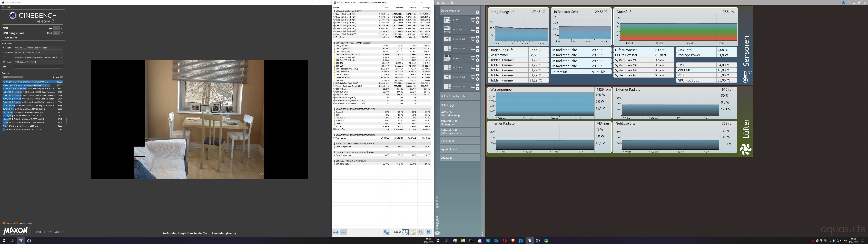The height and width of the screenshot is (244, 868).
Task: Expand QUADRO Lüftersteuerung section
Action: pyautogui.click(x=460, y=113)
